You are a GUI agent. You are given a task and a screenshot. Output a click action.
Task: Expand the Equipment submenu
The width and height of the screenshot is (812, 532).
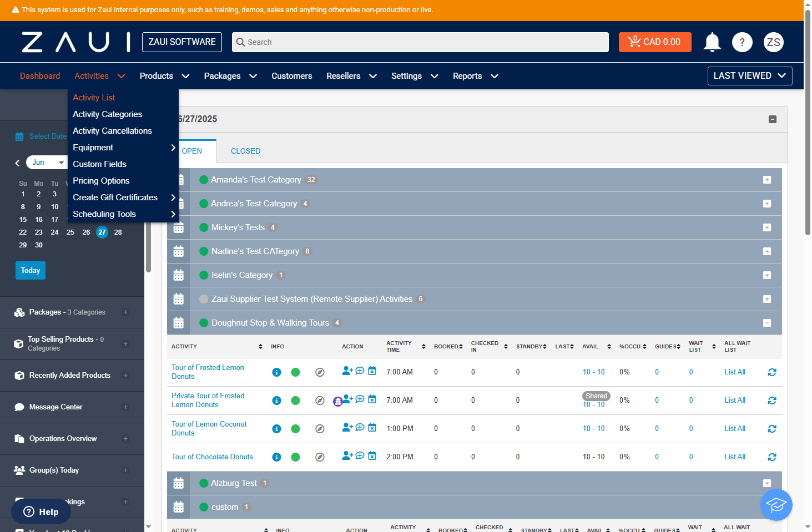[123, 148]
